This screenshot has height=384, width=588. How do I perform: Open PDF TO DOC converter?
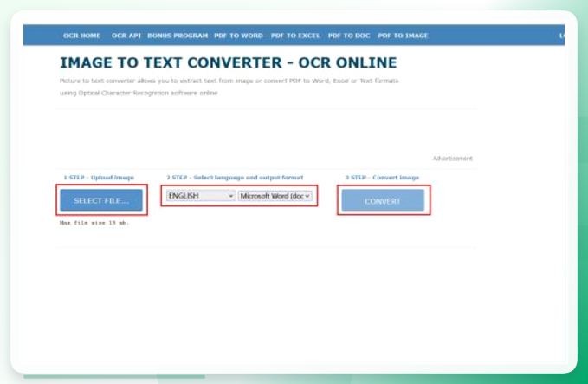tap(349, 36)
